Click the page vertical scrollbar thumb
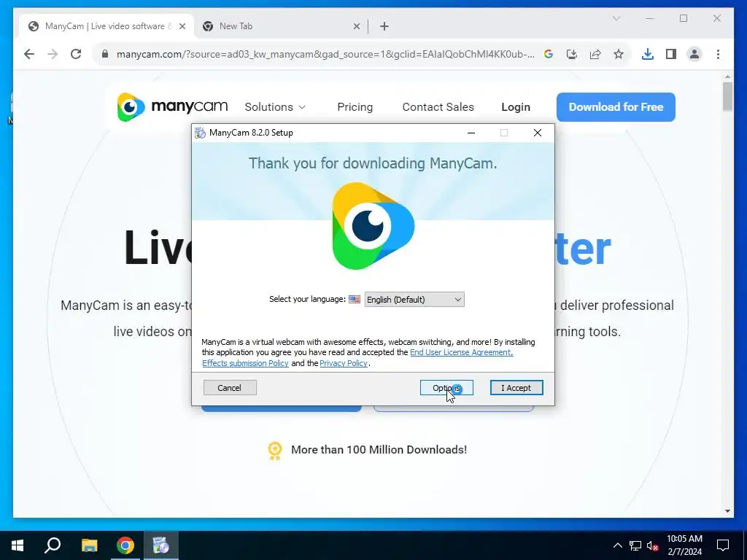Image resolution: width=747 pixels, height=560 pixels. pos(727,96)
